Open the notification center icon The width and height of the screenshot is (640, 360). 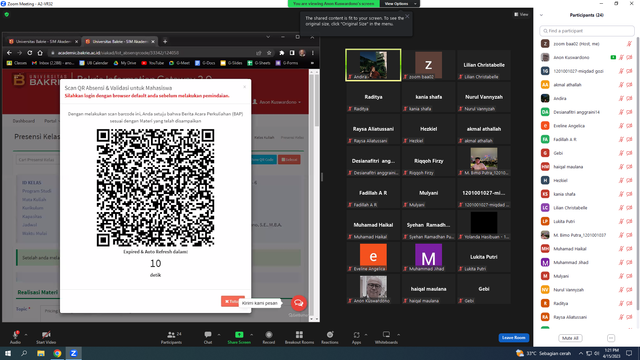629,353
